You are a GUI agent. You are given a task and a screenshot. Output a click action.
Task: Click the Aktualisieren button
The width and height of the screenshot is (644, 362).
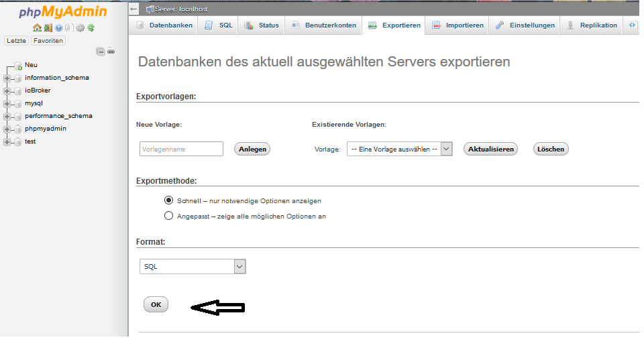490,149
